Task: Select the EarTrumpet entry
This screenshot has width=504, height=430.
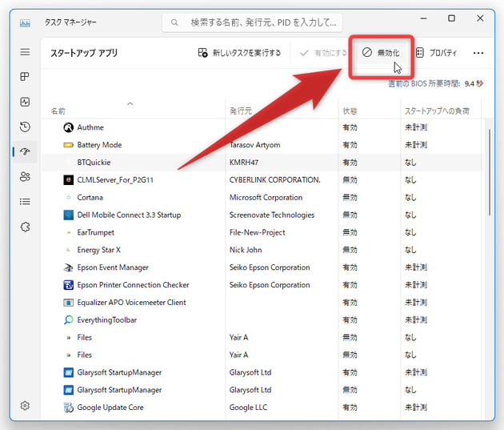Action: [95, 232]
